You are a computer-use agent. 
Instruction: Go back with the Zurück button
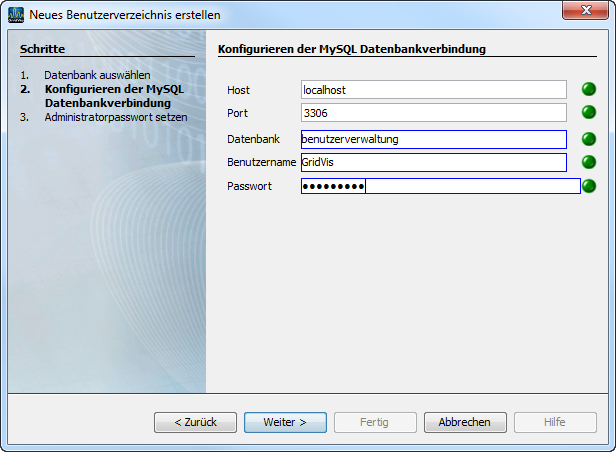[195, 422]
